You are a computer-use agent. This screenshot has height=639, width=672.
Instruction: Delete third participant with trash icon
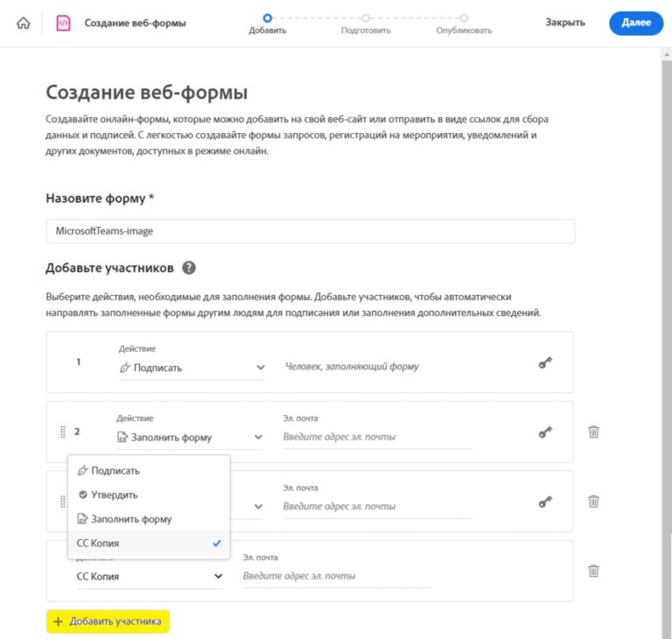(593, 502)
